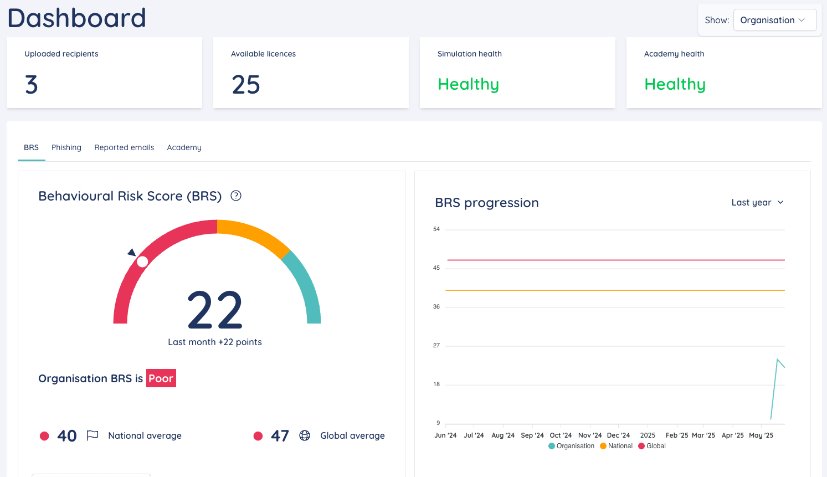Expand the Last year time range dropdown
This screenshot has height=477, width=827.
tap(757, 202)
